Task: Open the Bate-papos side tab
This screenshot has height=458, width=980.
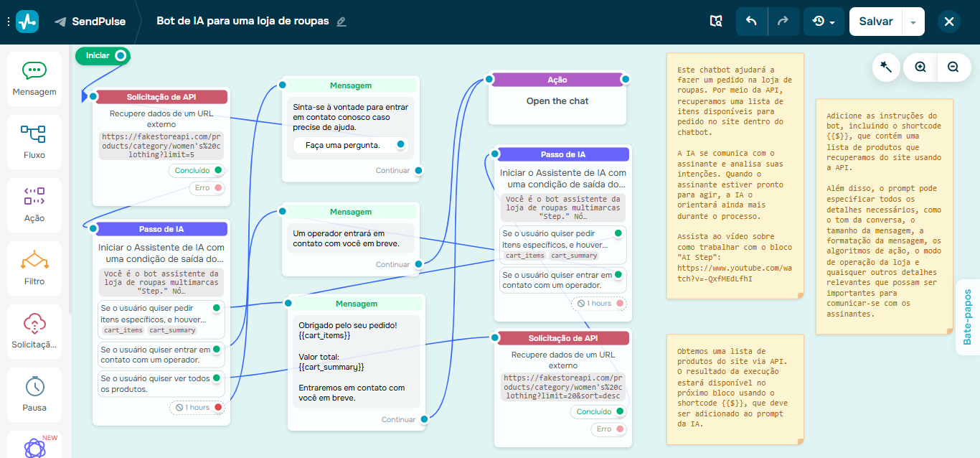Action: (968, 317)
